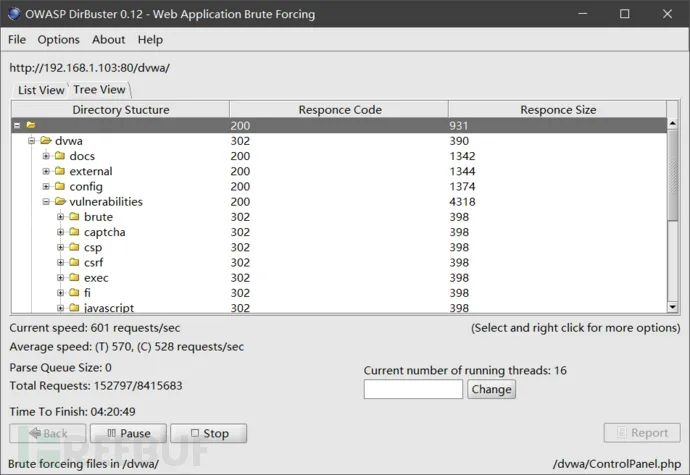This screenshot has width=690, height=475.
Task: Click the vertical scrollbar thumb
Action: pos(672,174)
